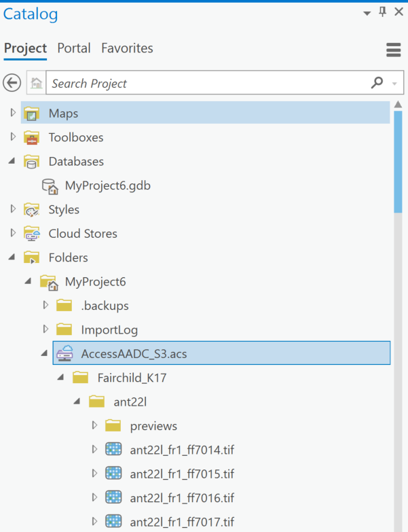The width and height of the screenshot is (408, 532).
Task: Select the AccessAADC_S3.acs label
Action: pos(134,354)
